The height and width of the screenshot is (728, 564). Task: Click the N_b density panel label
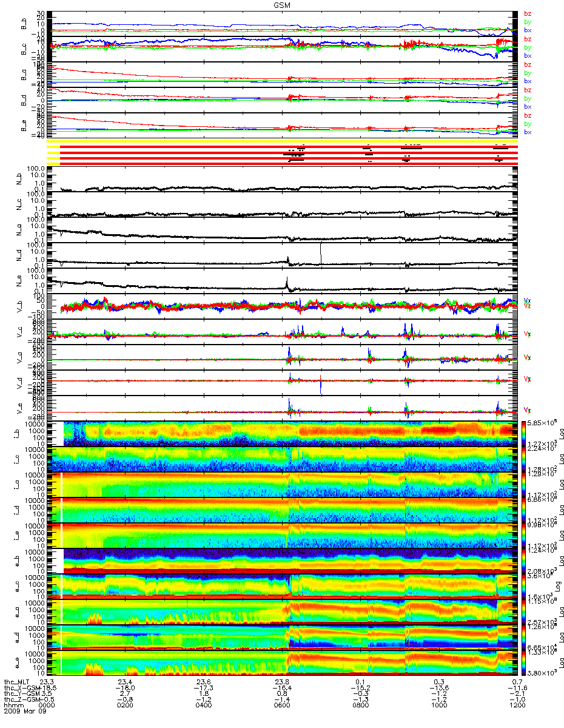[18, 180]
